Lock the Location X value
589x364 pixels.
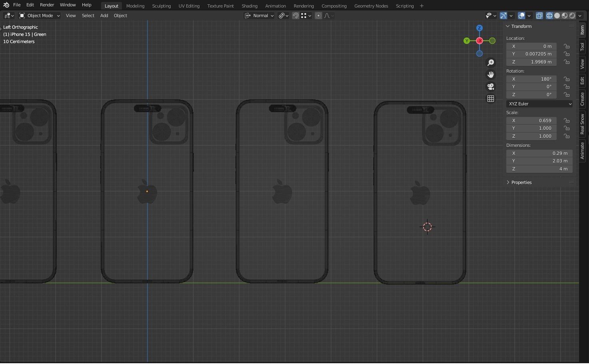(x=567, y=46)
